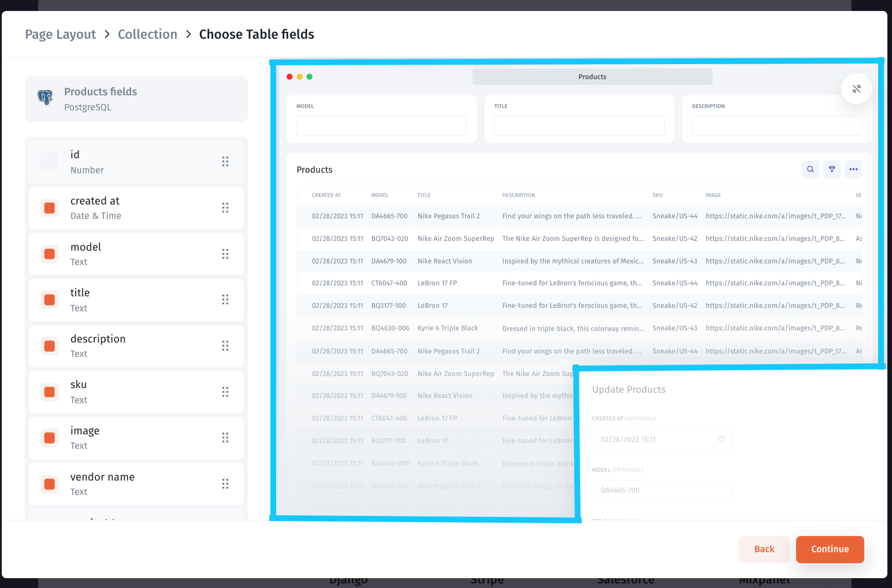The height and width of the screenshot is (588, 892).
Task: Click the drag handle for created at field
Action: click(225, 208)
